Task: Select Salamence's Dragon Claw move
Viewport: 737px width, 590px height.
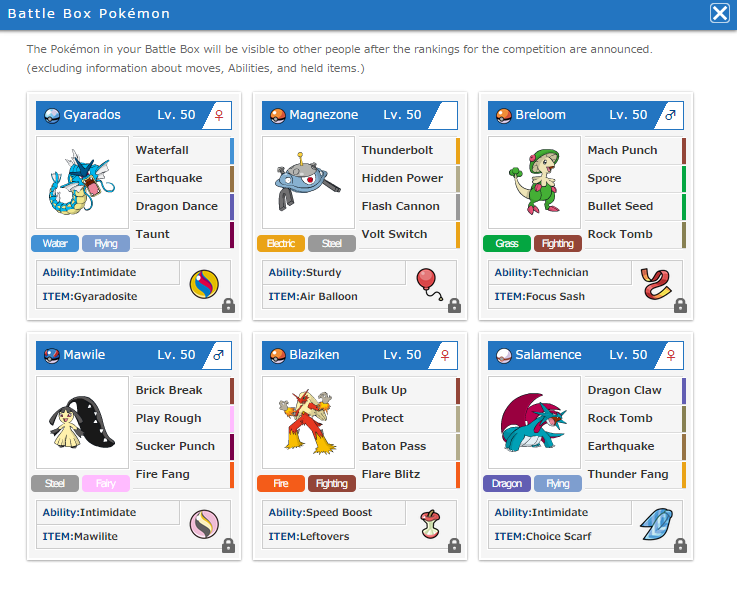Action: 635,390
